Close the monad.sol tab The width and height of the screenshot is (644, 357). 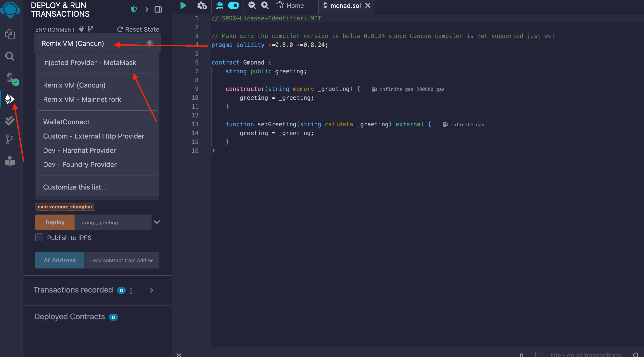[368, 5]
